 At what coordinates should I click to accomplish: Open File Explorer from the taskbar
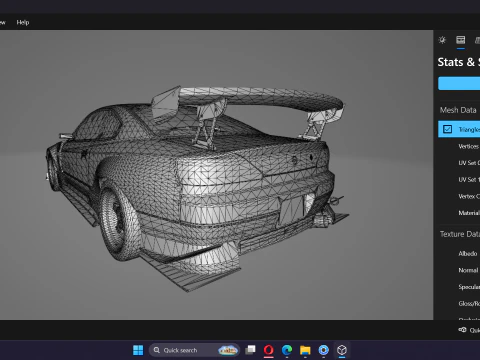305,350
